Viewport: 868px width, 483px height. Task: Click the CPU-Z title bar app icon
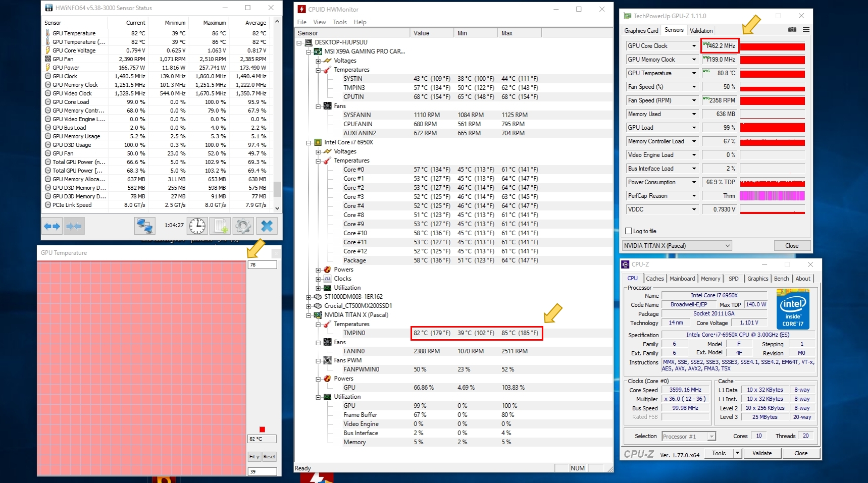pos(626,264)
